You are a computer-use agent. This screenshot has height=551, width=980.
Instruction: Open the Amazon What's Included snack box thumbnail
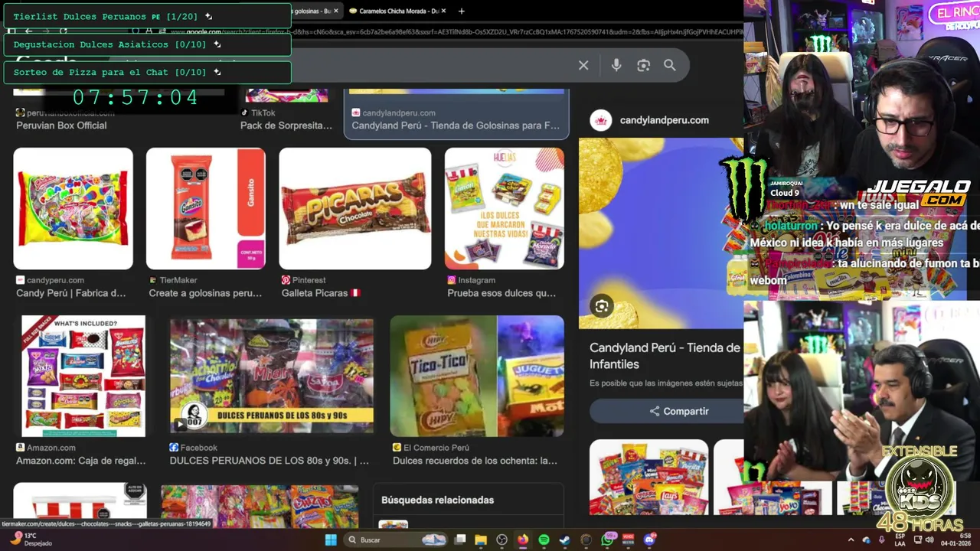[83, 376]
